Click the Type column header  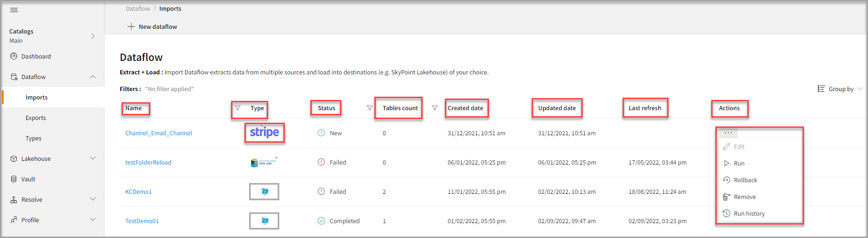tap(257, 108)
